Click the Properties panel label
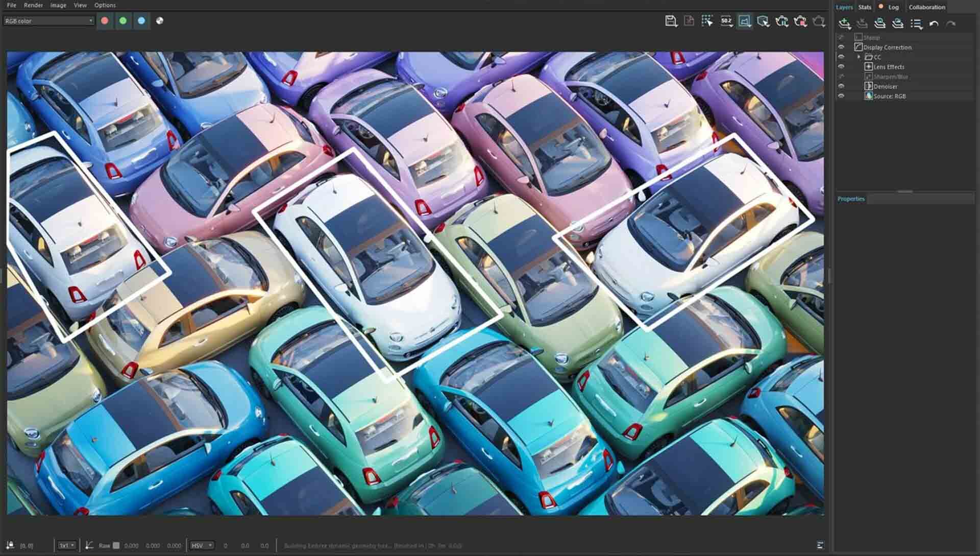980x556 pixels. coord(850,199)
